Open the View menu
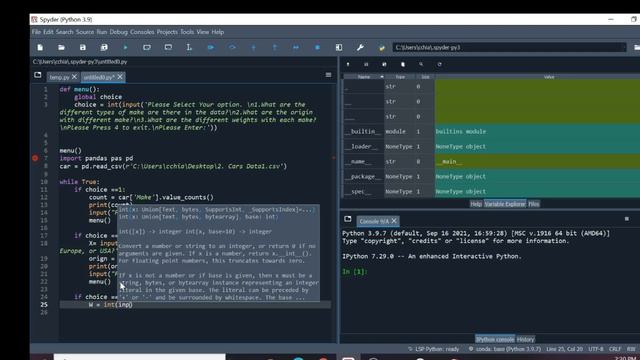Screen dimensions: 640x360 [202, 32]
